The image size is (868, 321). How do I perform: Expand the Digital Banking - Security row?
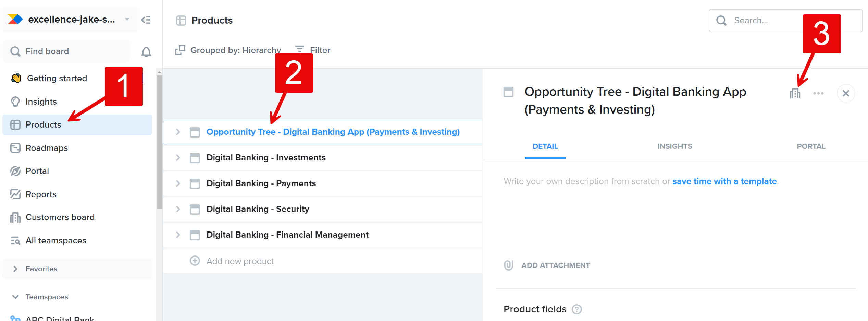[x=178, y=209]
